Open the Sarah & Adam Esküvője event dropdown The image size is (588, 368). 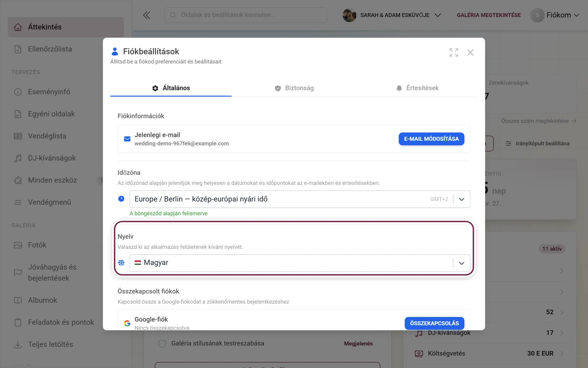(392, 15)
